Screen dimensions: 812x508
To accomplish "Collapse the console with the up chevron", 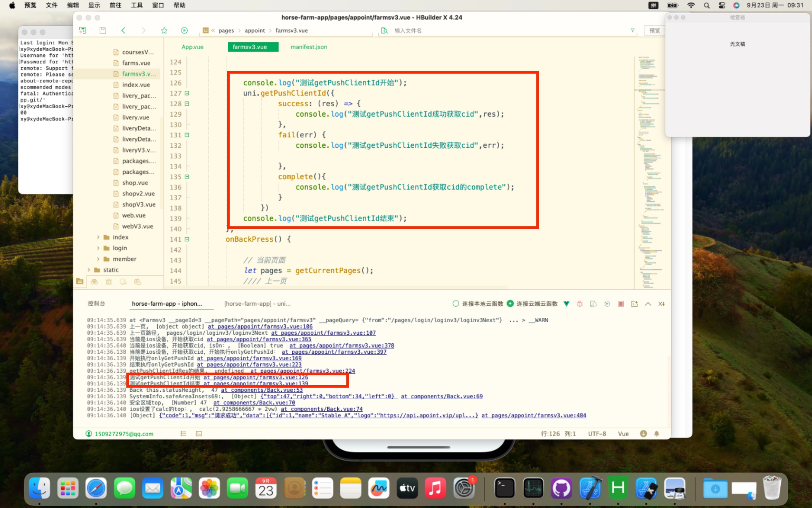I will (648, 304).
